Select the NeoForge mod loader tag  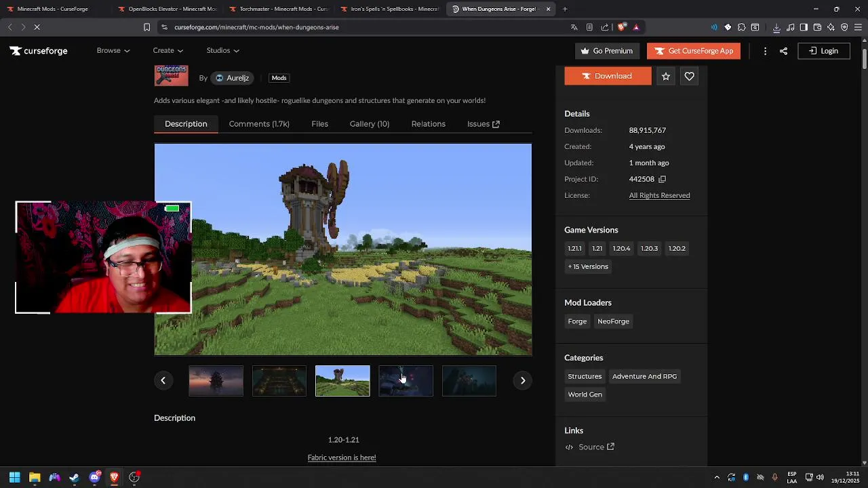click(x=613, y=321)
